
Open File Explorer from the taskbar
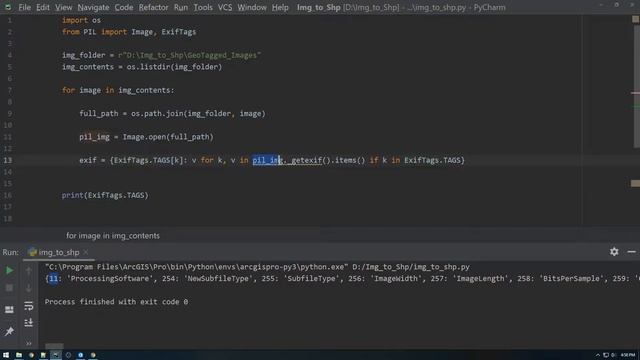(x=19, y=355)
